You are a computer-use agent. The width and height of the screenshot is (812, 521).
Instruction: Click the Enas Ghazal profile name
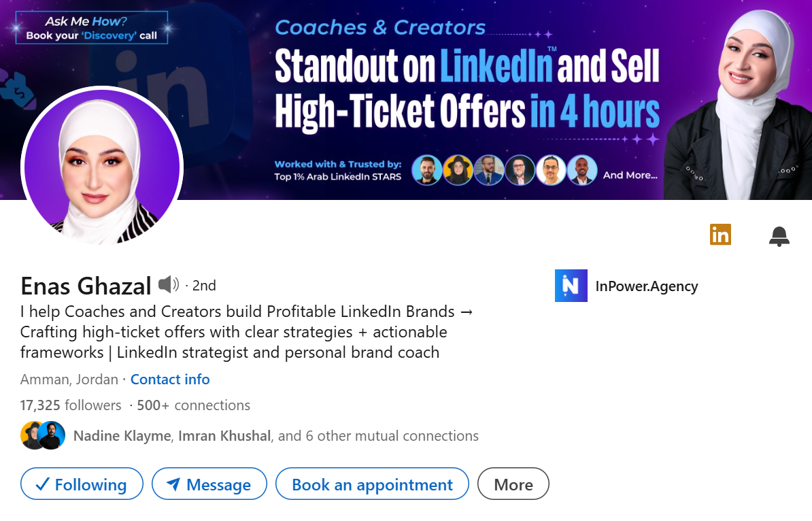pos(86,286)
